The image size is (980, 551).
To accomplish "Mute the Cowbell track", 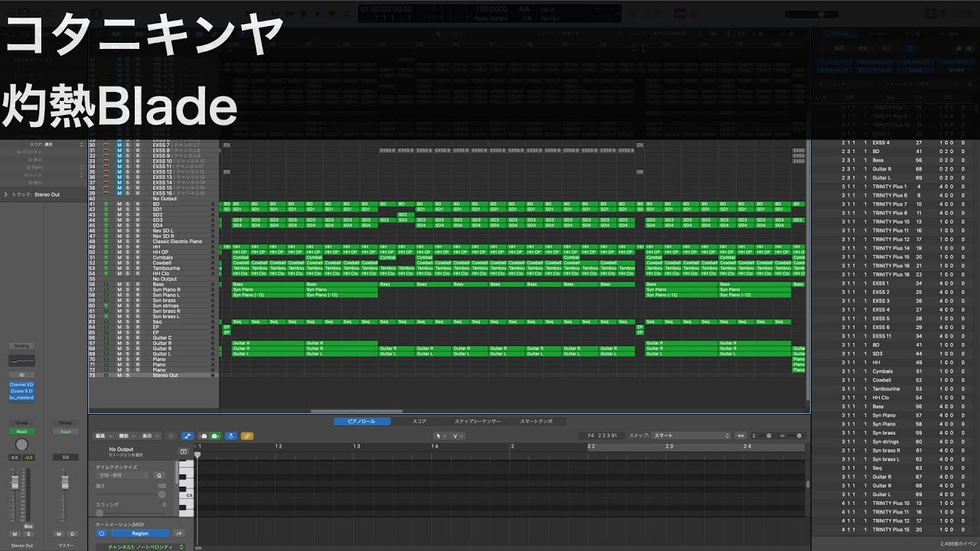I will click(119, 263).
